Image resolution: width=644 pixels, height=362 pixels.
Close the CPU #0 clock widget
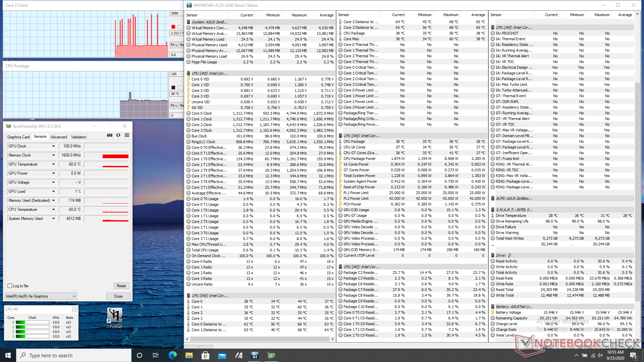coord(74,309)
